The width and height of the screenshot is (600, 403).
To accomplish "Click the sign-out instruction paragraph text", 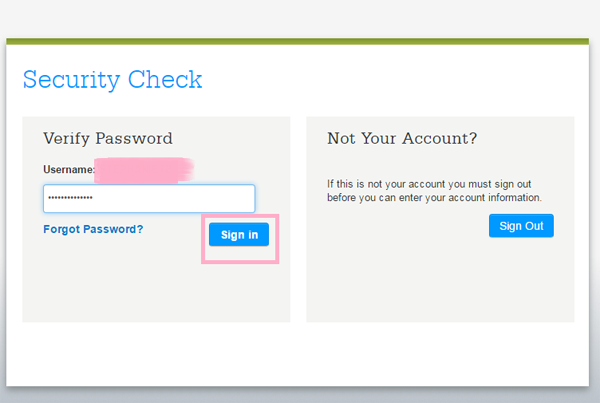I will 434,191.
